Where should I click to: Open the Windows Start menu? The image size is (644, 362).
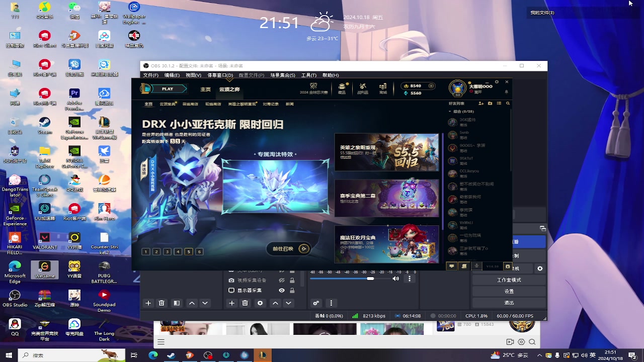click(x=9, y=355)
